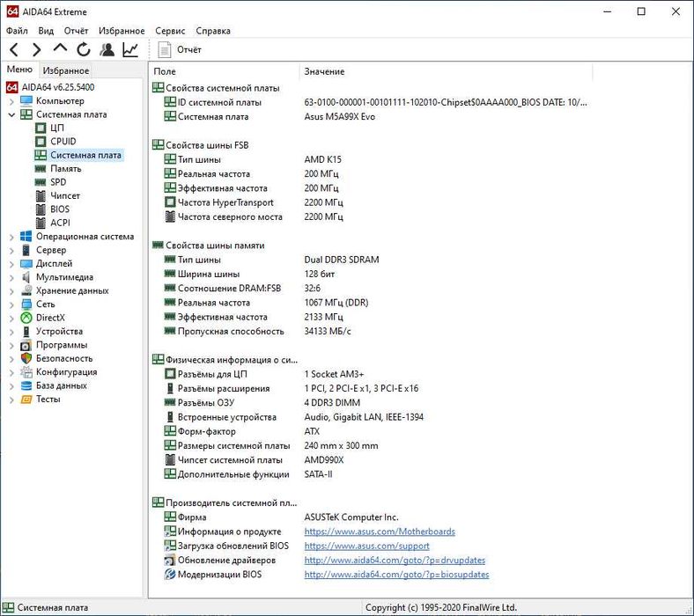
Task: Open the Избранное menu in menu bar
Action: tap(122, 31)
